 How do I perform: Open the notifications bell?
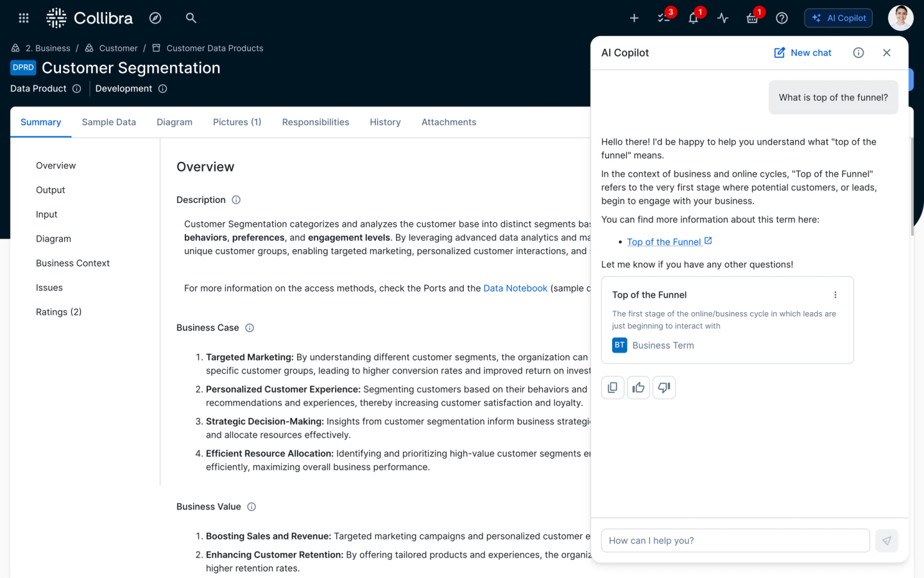point(693,18)
